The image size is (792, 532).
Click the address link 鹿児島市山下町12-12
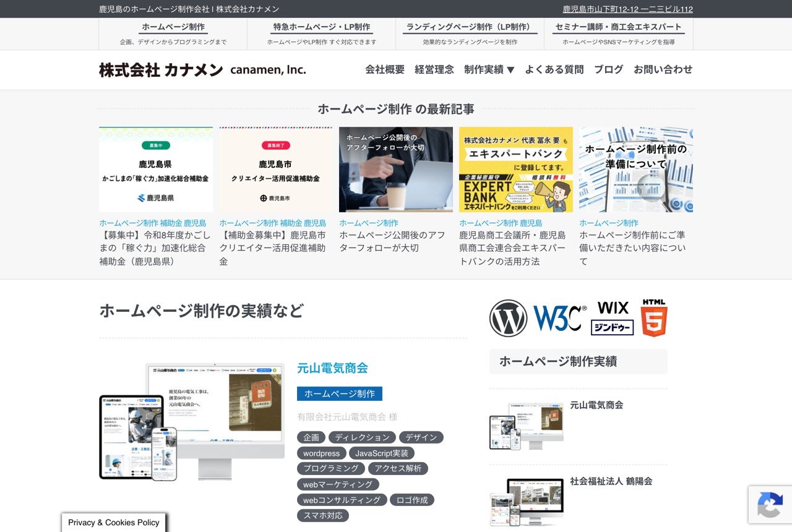pos(627,9)
